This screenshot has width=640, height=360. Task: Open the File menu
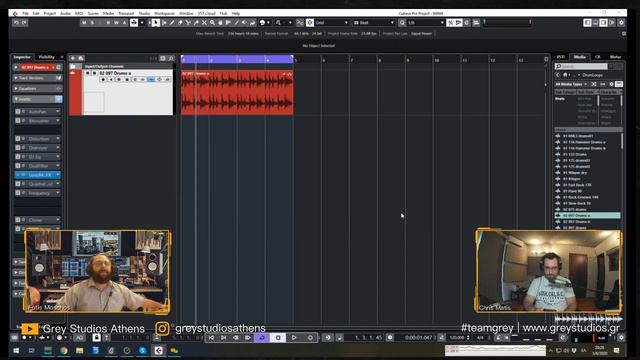[25, 13]
